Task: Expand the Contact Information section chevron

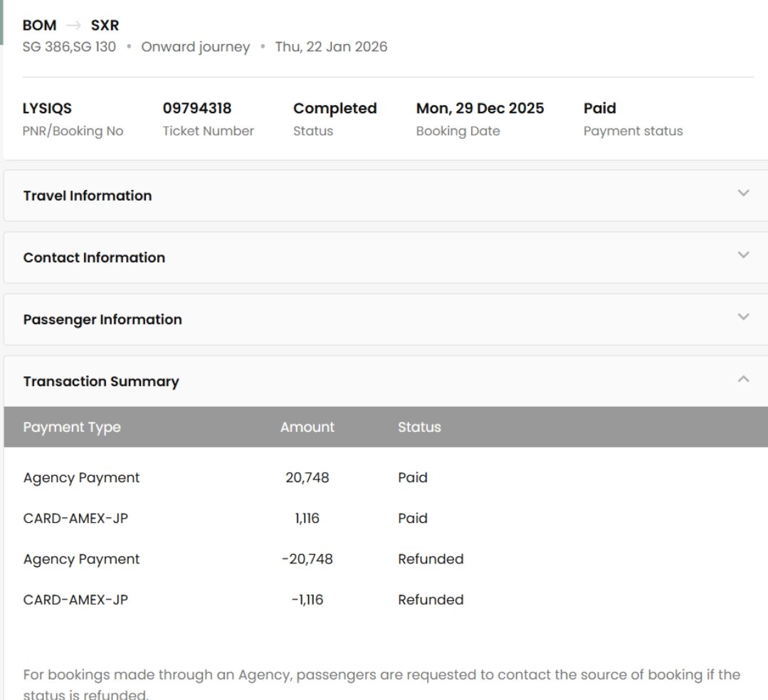Action: 743,255
